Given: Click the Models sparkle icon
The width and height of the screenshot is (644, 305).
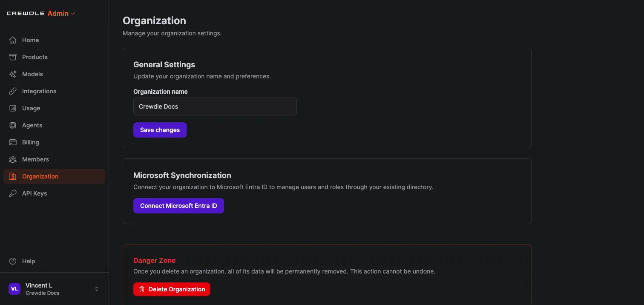Looking at the screenshot, I should [13, 74].
